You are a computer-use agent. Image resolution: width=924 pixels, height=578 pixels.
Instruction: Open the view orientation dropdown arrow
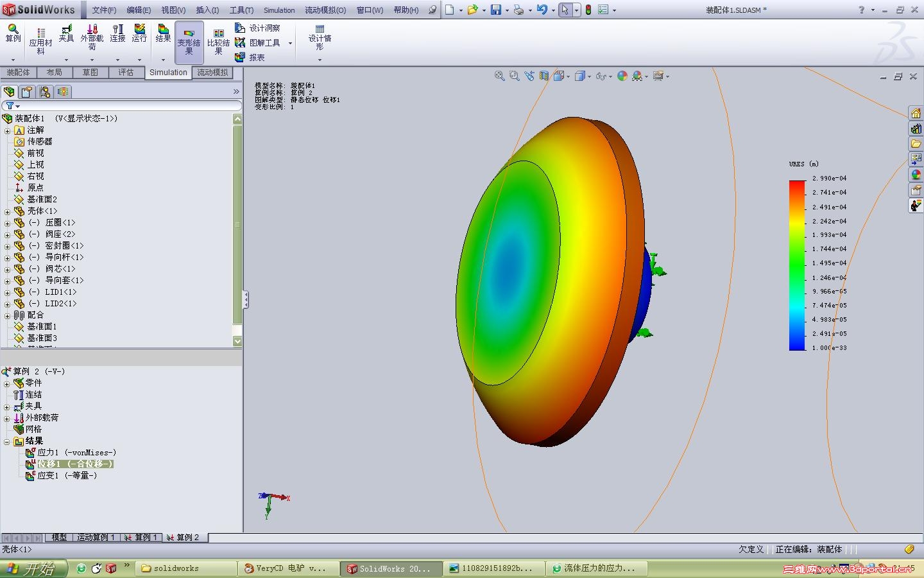click(568, 76)
